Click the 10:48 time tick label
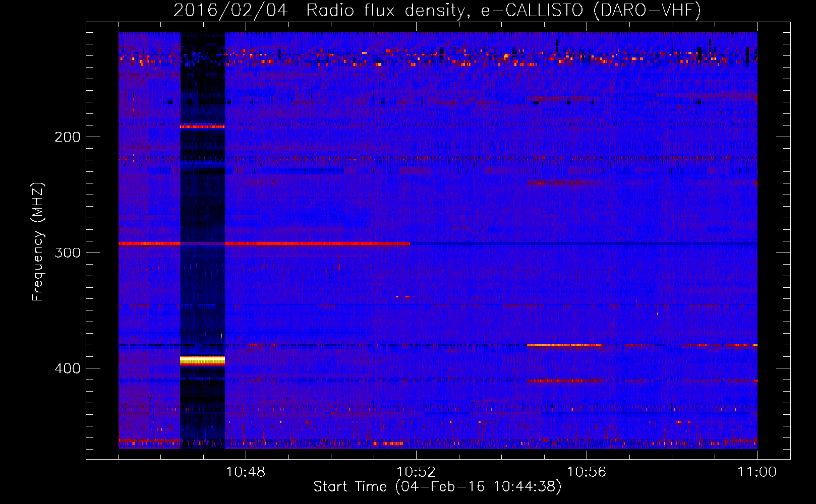This screenshot has height=504, width=816. click(x=246, y=472)
